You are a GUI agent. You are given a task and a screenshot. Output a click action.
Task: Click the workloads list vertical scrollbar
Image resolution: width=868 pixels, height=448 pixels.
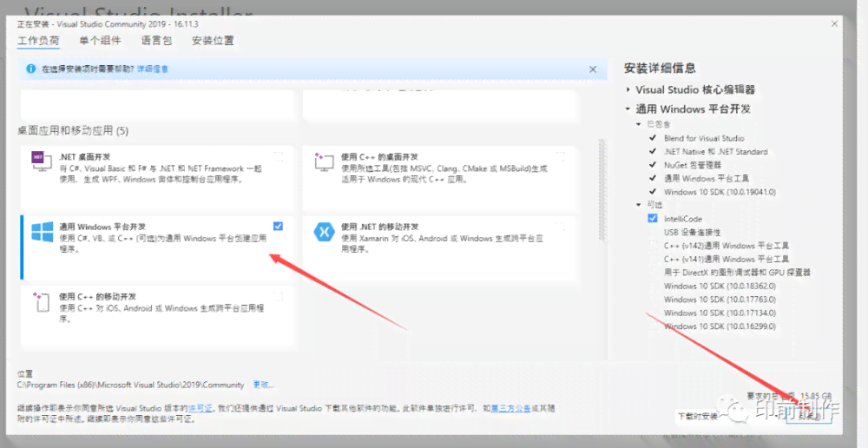[603, 191]
